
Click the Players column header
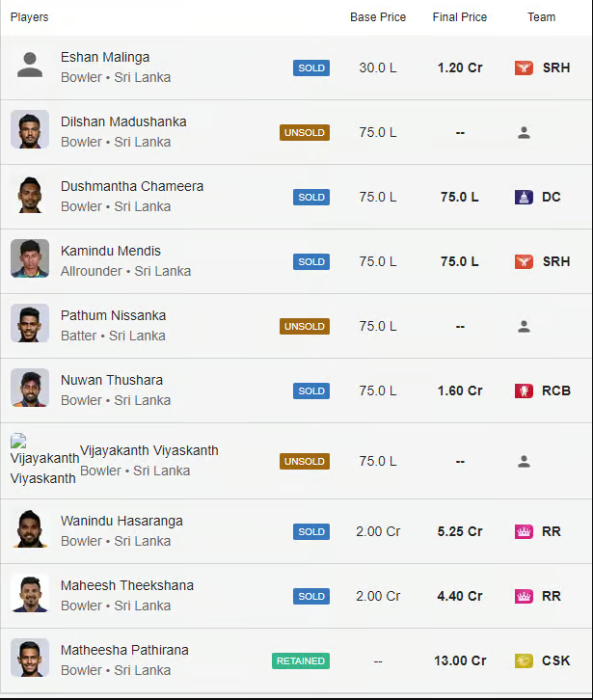29,17
